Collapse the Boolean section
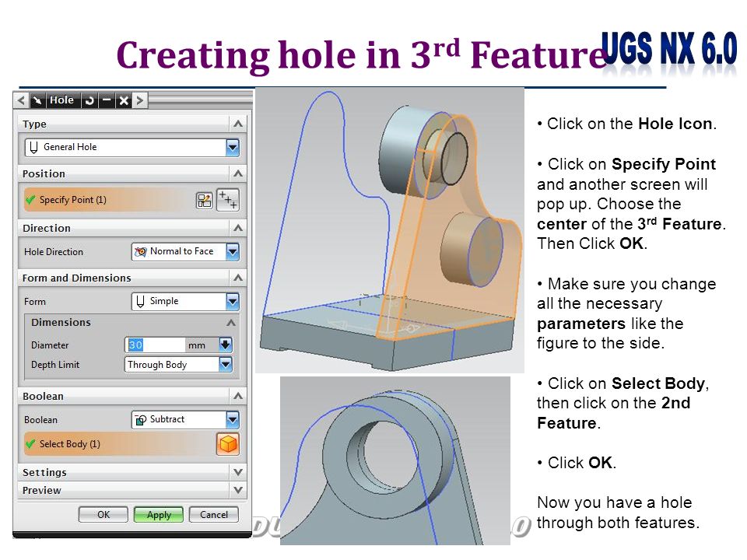The width and height of the screenshot is (747, 560). point(238,396)
